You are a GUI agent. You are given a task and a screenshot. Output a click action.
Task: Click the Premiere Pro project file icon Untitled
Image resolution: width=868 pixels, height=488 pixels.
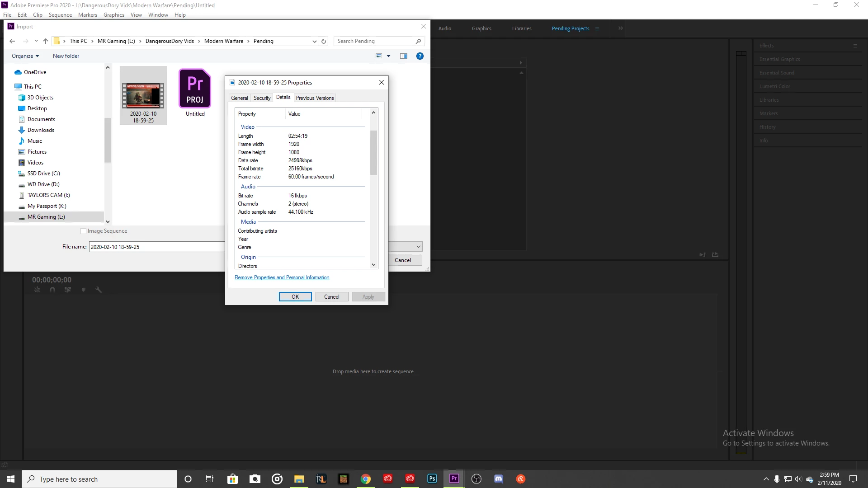point(195,89)
